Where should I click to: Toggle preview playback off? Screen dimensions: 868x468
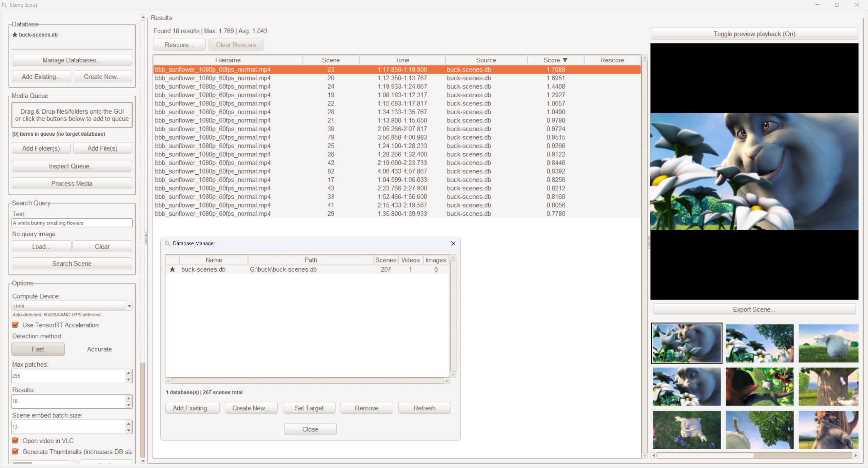point(754,34)
